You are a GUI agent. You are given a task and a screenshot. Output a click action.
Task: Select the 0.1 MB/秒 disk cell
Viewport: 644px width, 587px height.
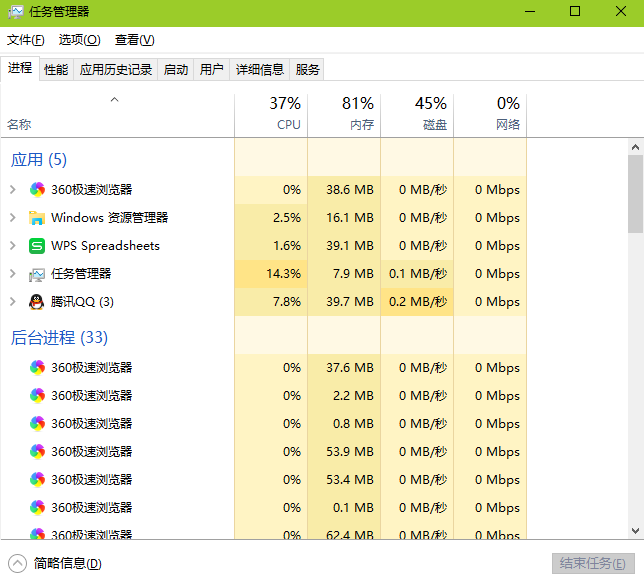tap(417, 274)
